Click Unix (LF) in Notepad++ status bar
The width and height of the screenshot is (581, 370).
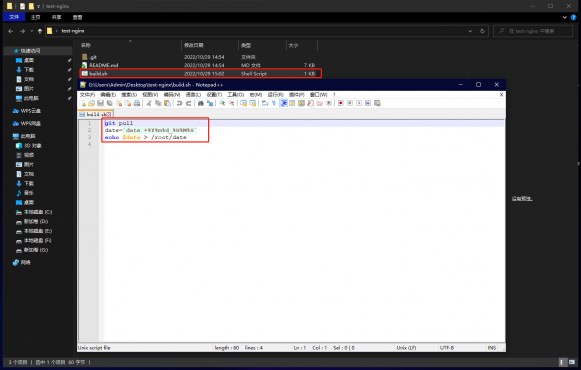point(406,348)
